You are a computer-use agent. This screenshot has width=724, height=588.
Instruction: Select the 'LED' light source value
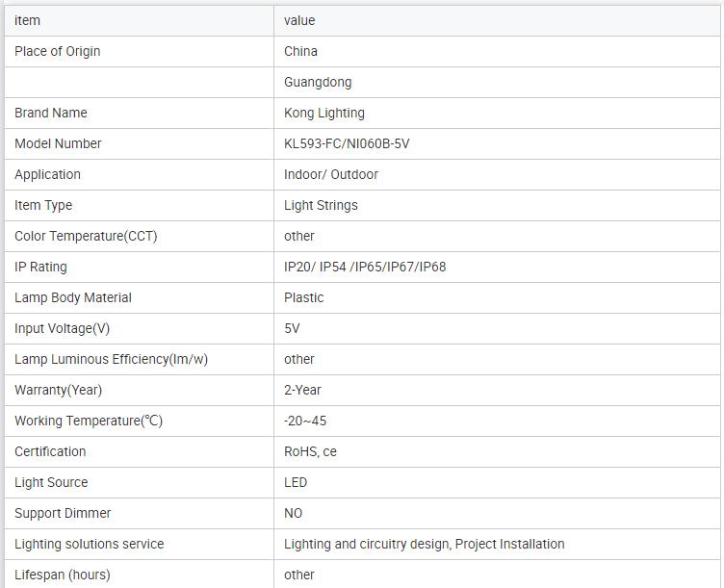pos(296,482)
